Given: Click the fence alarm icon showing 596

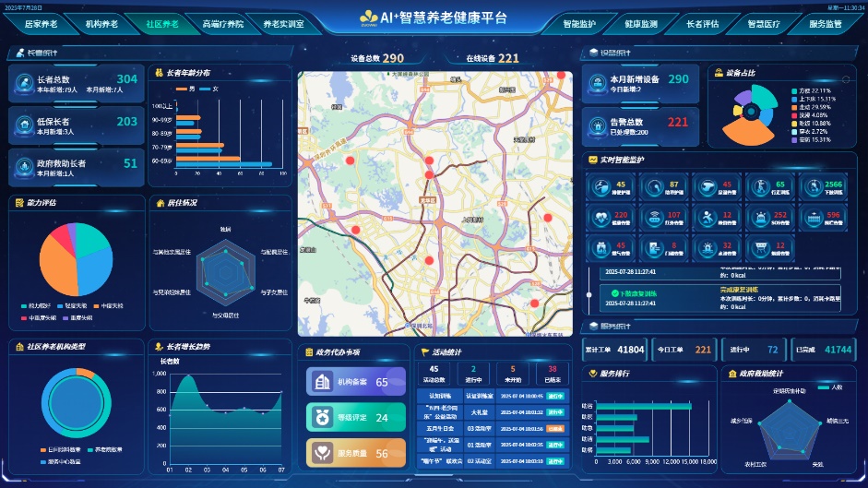Looking at the screenshot, I should (x=814, y=219).
